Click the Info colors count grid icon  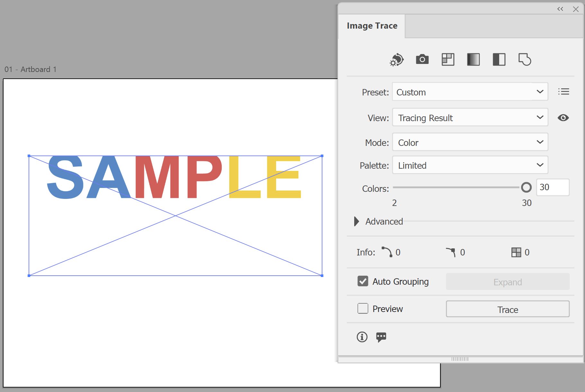(x=516, y=252)
